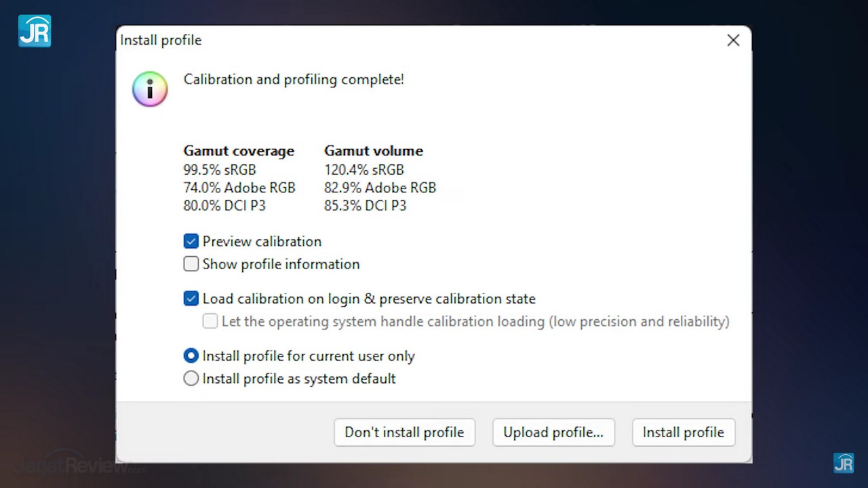Toggle Load calibration on login checkbox
868x488 pixels.
click(x=191, y=299)
